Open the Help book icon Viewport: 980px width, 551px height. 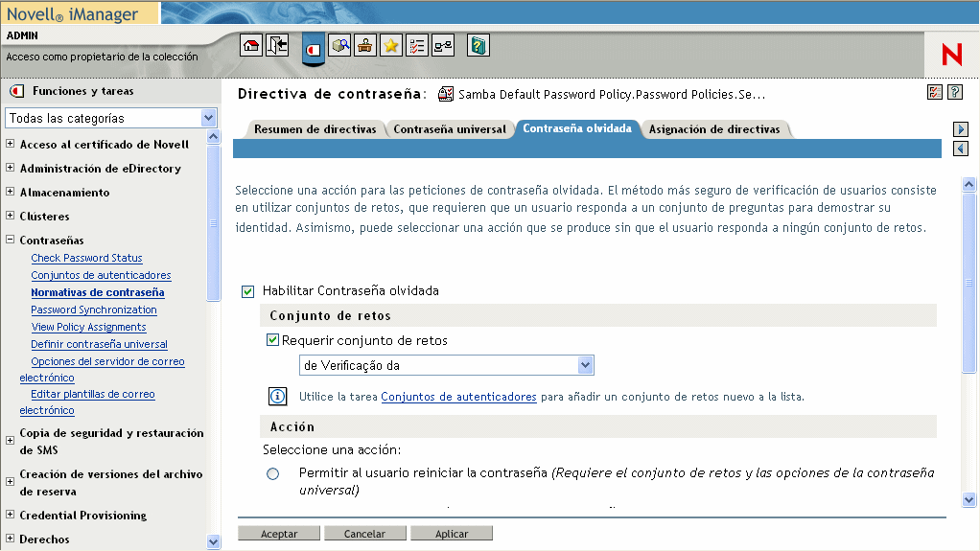click(x=478, y=46)
